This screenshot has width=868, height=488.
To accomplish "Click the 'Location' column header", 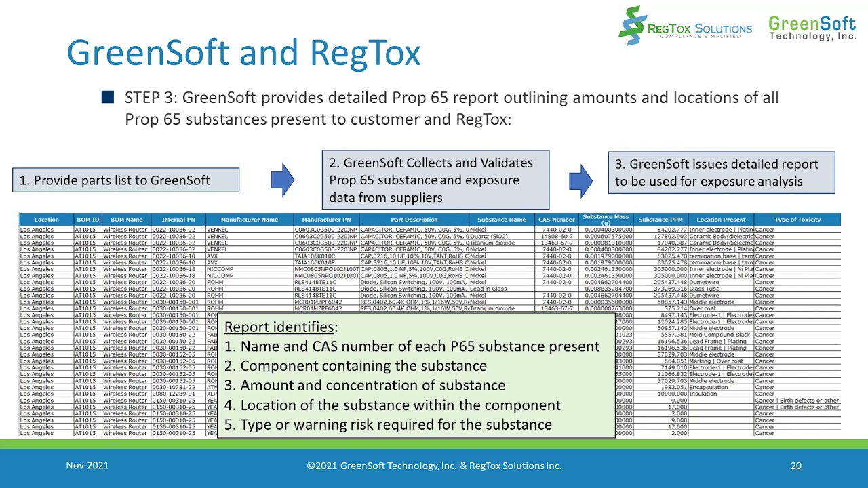I will coord(46,220).
